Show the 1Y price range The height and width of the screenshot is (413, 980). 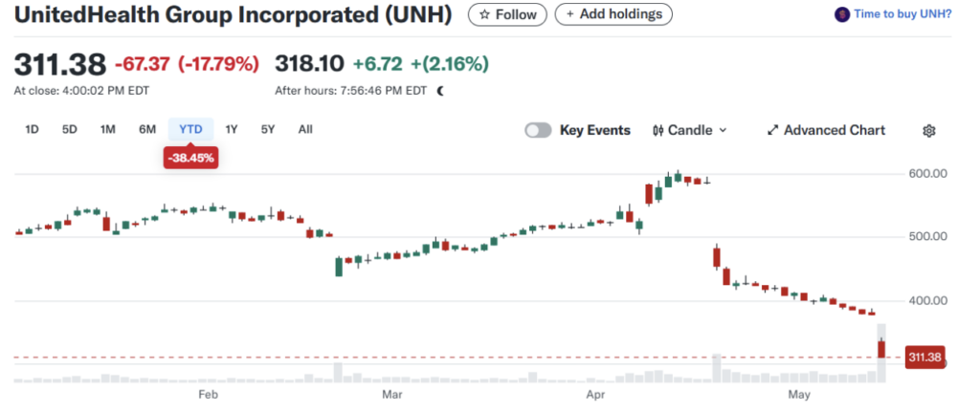pyautogui.click(x=232, y=129)
